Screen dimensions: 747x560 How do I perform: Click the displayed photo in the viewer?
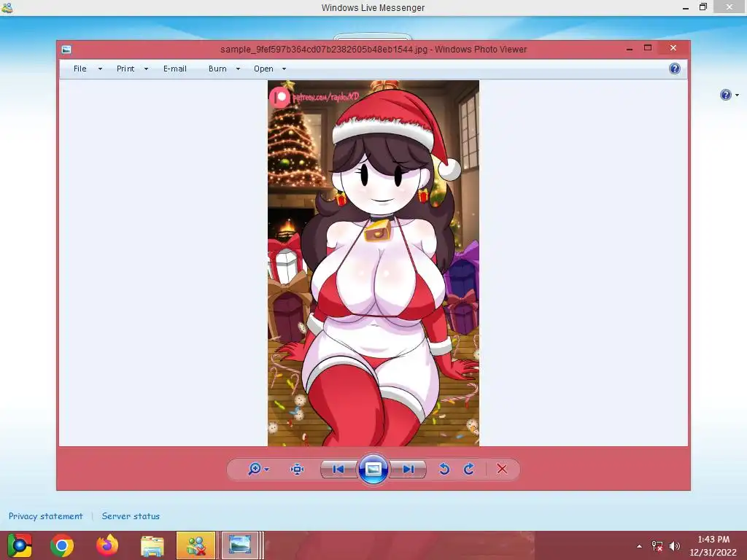tap(373, 262)
